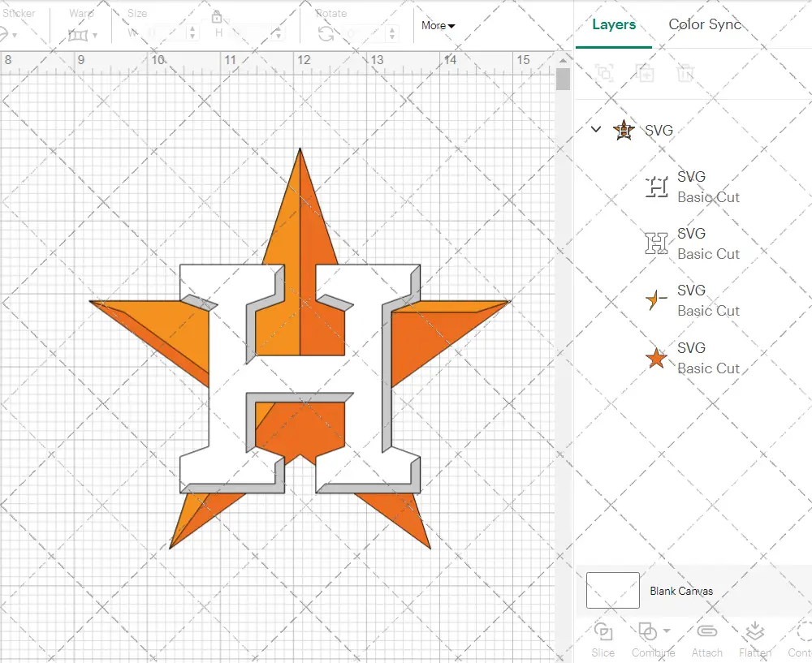This screenshot has height=663, width=812.
Task: Switch to the Color Sync tab
Action: coord(704,24)
